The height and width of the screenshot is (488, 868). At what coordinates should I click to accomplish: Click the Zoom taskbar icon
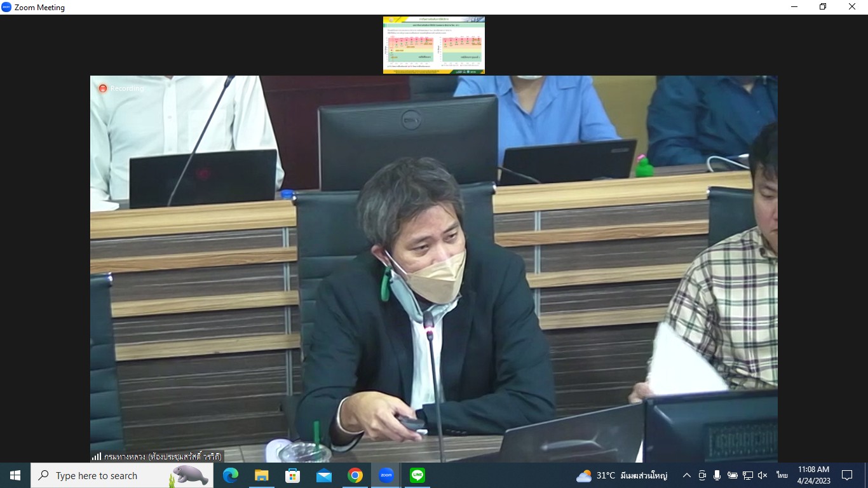point(386,475)
